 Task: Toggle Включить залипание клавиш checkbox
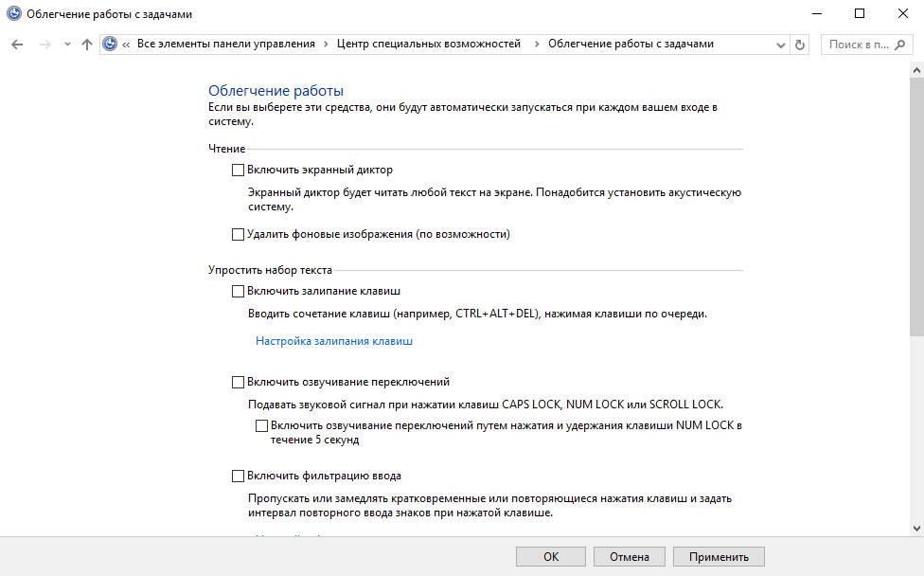238,292
